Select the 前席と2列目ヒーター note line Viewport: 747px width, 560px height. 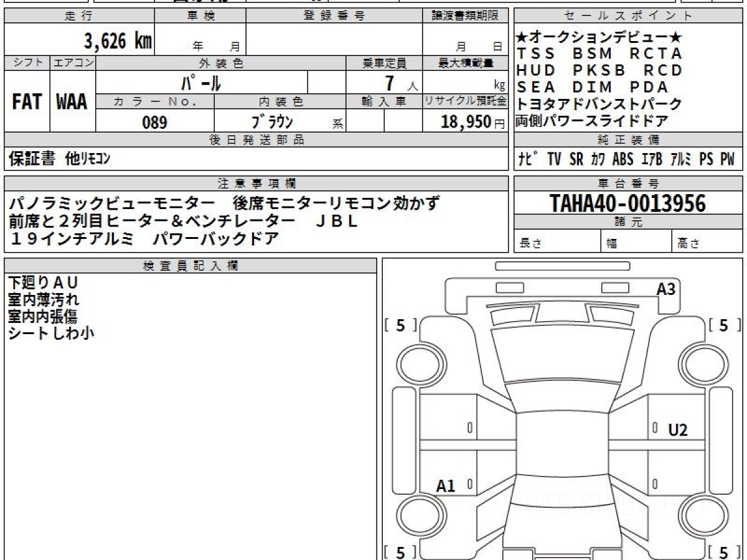pyautogui.click(x=184, y=220)
